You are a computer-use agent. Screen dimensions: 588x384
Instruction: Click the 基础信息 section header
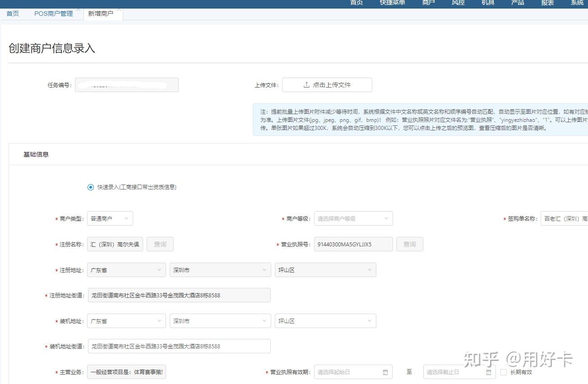(36, 154)
